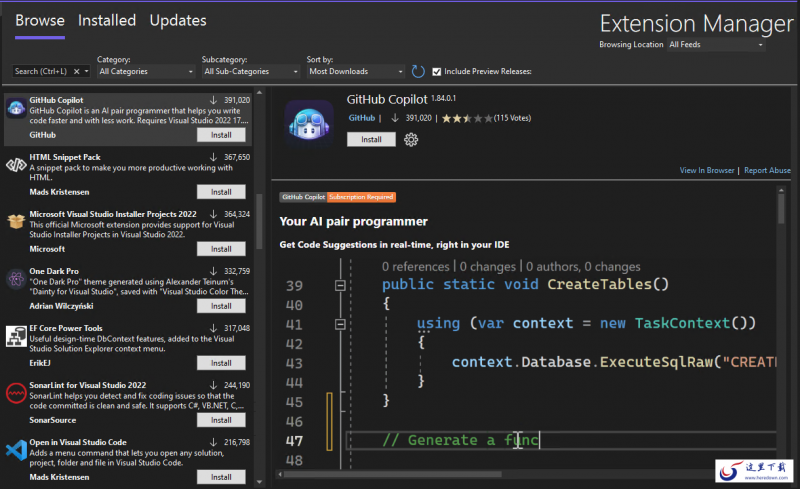Screen dimensions: 800x489
Task: Select the GitHub Copilot icon in list
Action: [16, 108]
